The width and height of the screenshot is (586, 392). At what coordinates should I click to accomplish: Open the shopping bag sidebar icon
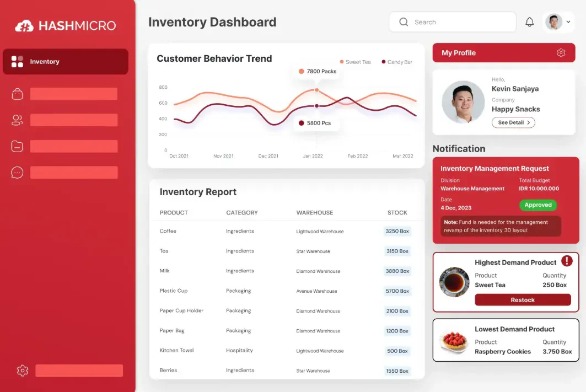(x=17, y=94)
